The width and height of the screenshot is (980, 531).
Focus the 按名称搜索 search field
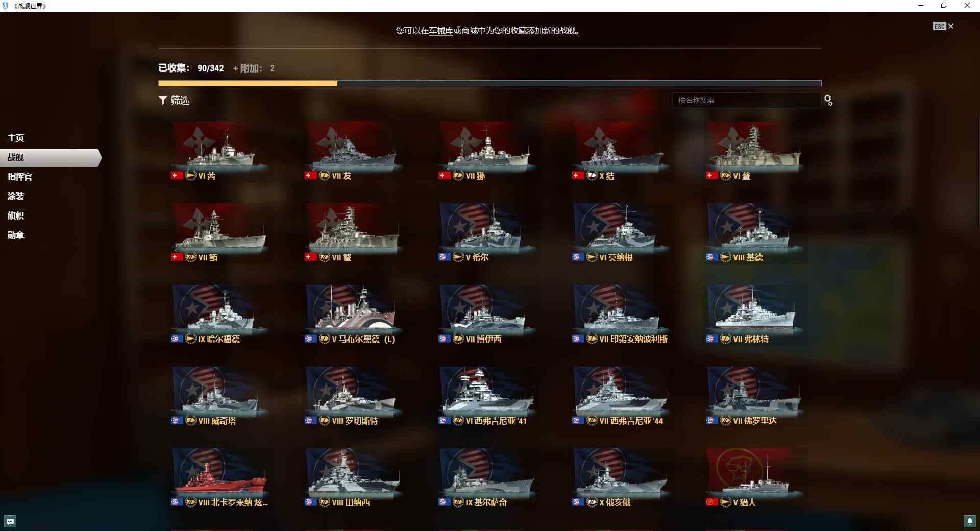pyautogui.click(x=746, y=100)
